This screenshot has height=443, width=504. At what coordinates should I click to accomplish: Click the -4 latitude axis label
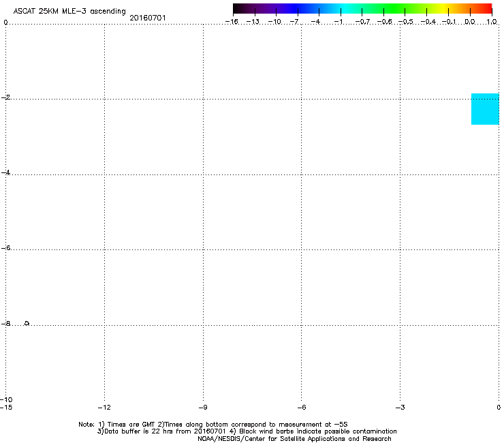[5, 172]
